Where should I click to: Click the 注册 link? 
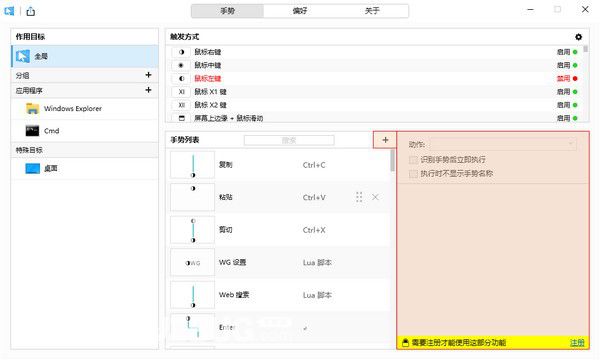(x=577, y=343)
